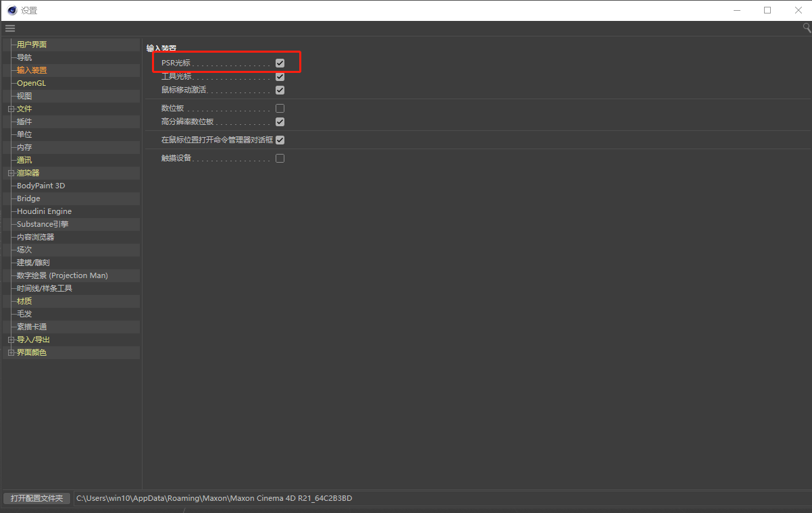Open Houdini Engine settings
812x513 pixels.
pyautogui.click(x=44, y=211)
